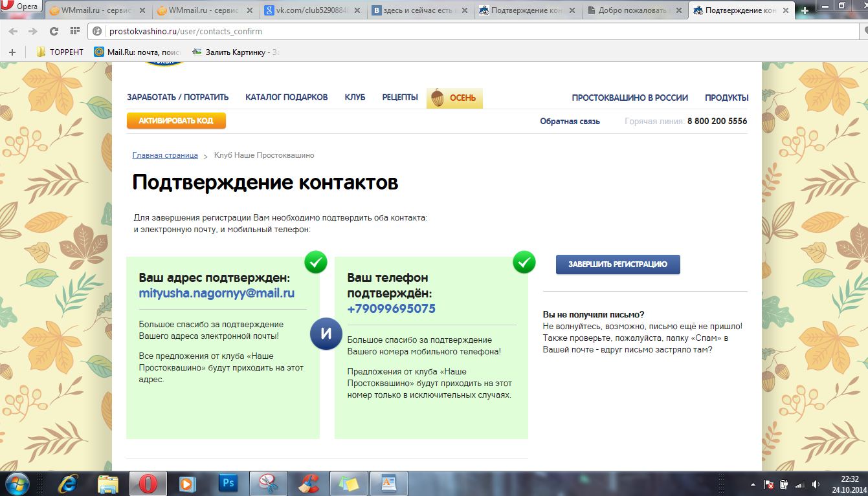Show site info icon in address bar

tap(98, 31)
